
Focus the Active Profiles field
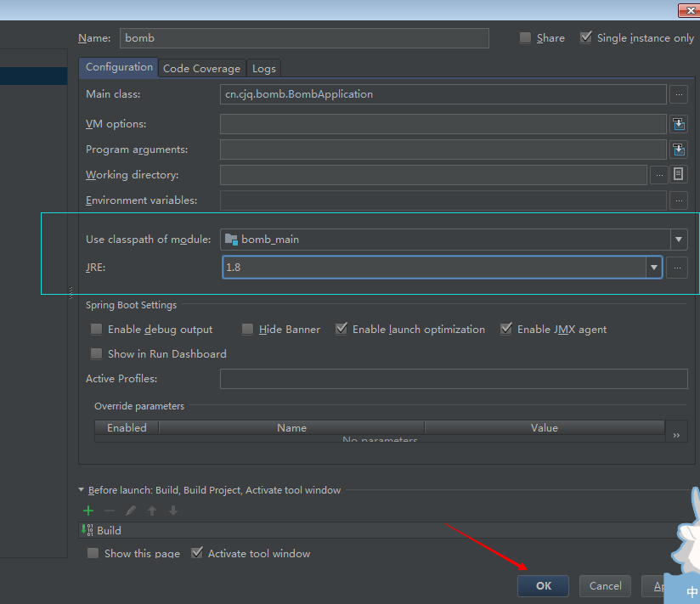(x=454, y=379)
